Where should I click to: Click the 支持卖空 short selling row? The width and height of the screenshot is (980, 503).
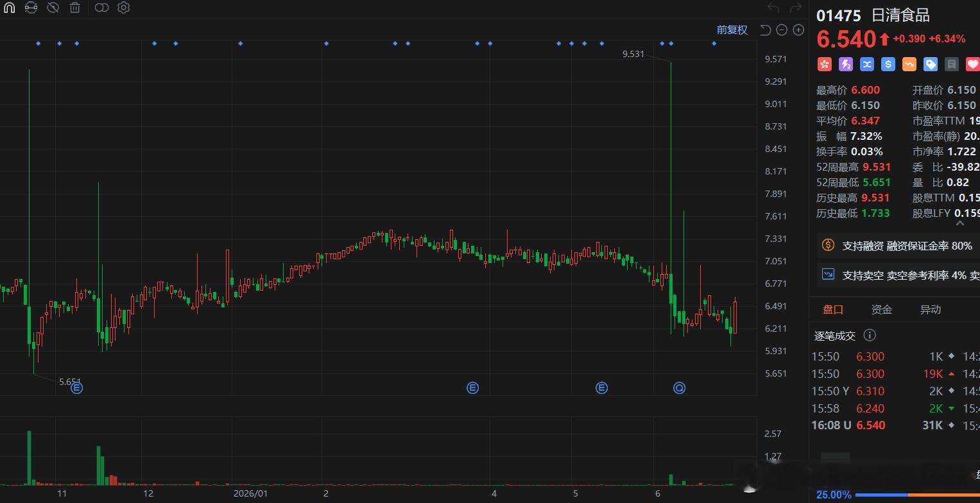coord(898,275)
